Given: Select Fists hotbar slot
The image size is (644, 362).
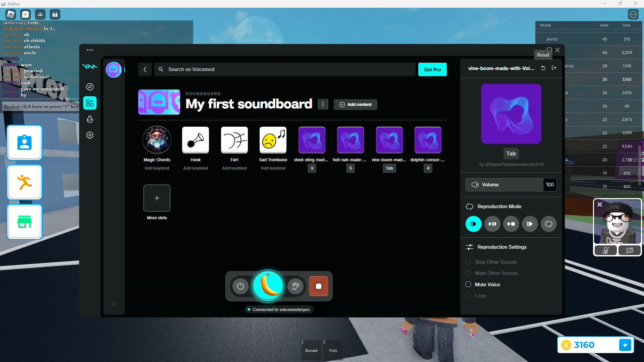Looking at the screenshot, I should (333, 351).
